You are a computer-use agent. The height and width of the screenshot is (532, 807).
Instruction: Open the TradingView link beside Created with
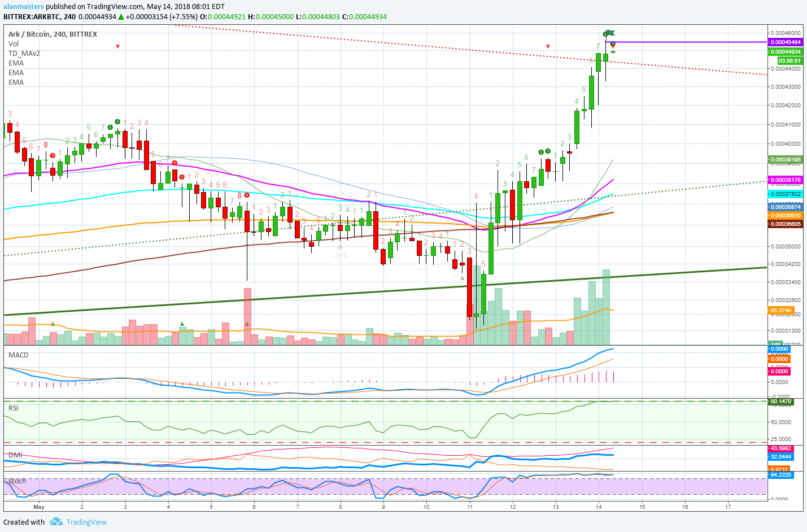(86, 522)
